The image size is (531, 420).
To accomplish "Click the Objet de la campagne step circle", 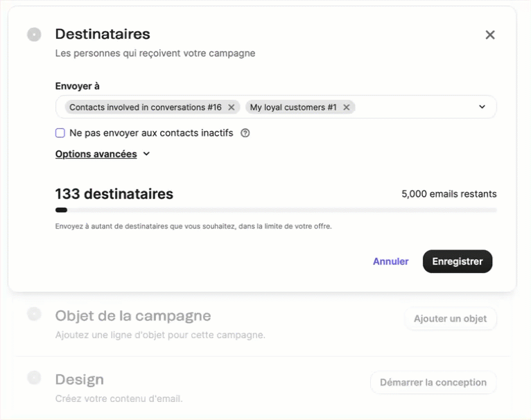I will 34,314.
